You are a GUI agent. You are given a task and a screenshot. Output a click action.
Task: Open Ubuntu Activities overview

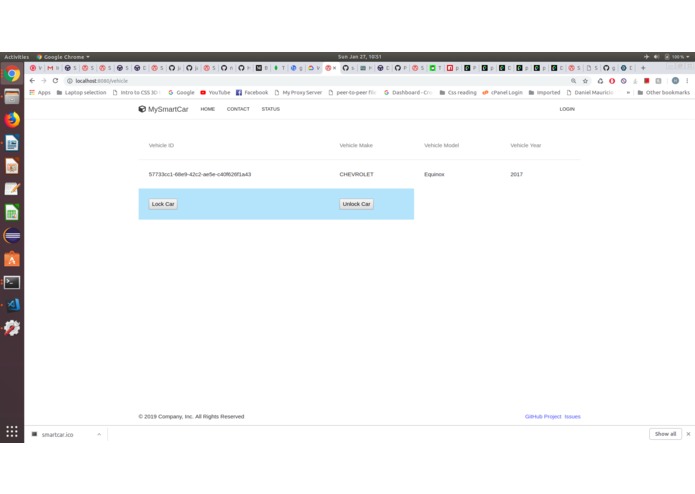16,57
